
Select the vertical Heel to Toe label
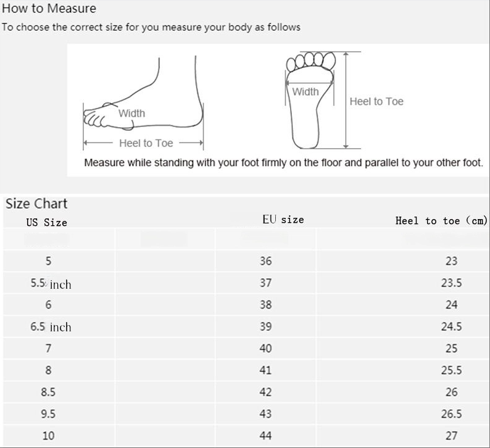(376, 102)
